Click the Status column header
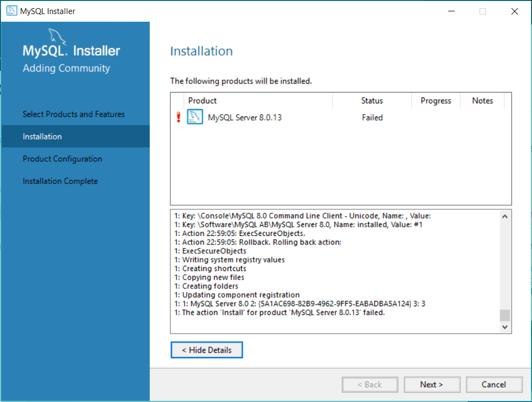This screenshot has width=532, height=402. point(372,100)
